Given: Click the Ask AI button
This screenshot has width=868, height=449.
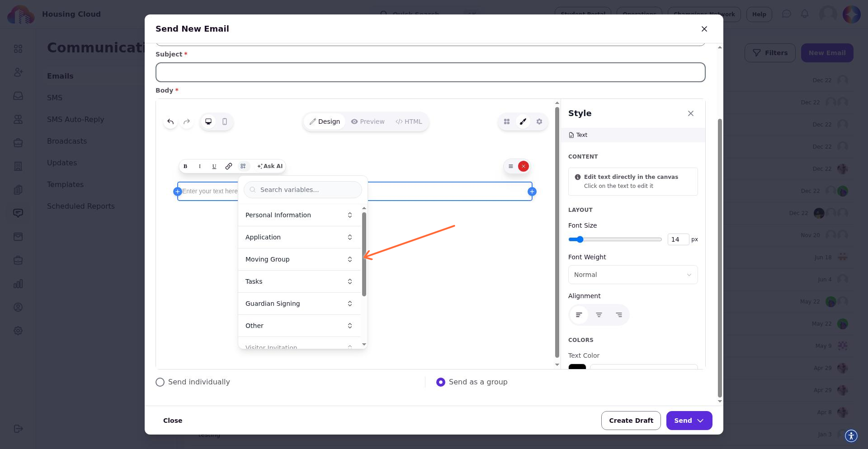Looking at the screenshot, I should [270, 166].
